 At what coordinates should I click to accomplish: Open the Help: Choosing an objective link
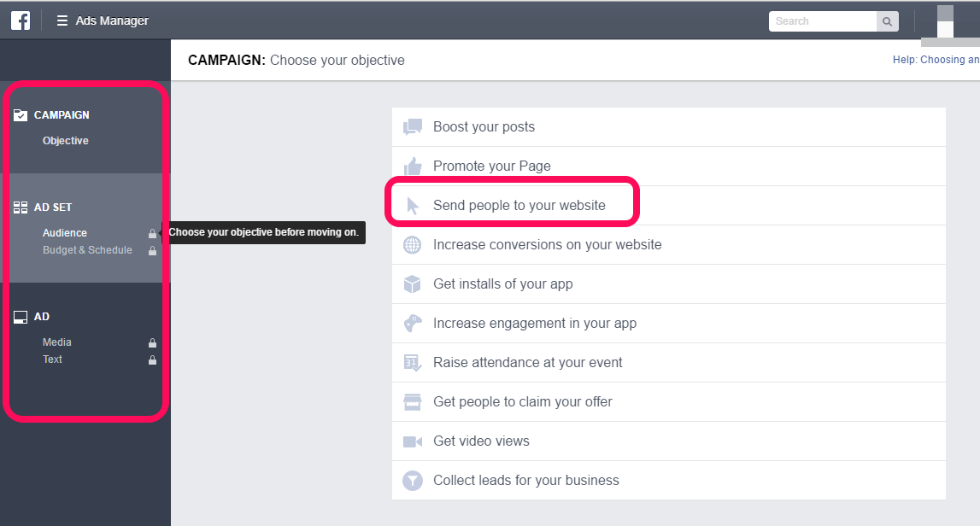pos(936,60)
